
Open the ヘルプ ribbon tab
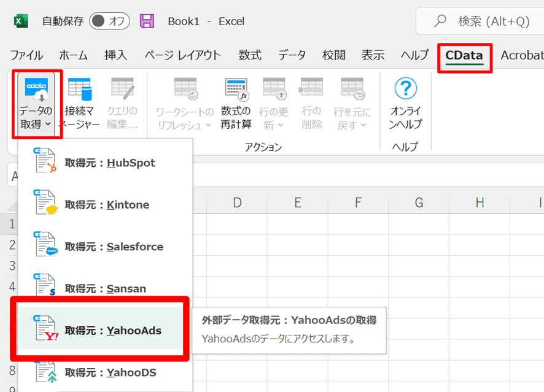point(415,55)
